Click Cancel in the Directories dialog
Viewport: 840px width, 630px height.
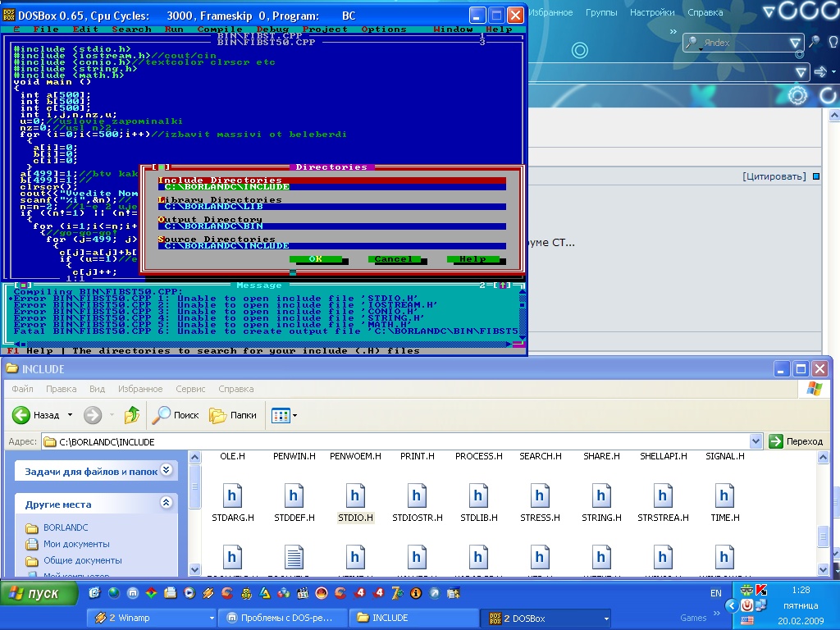point(393,259)
